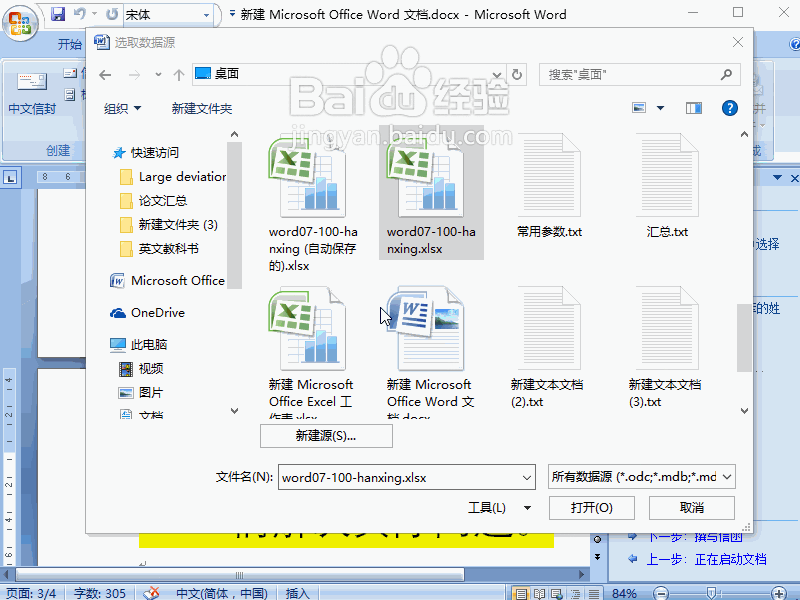Click the Office button in Word window
The image size is (800, 600).
point(20,23)
